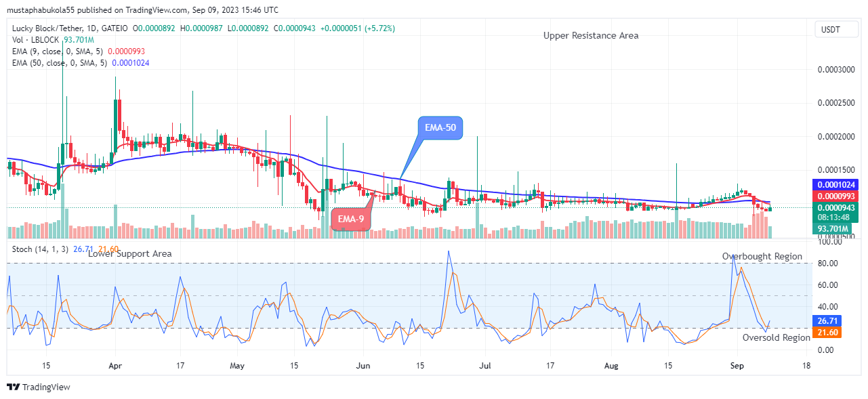The image size is (868, 399).
Task: Click the 0.0003000 price axis label
Action: [x=835, y=70]
